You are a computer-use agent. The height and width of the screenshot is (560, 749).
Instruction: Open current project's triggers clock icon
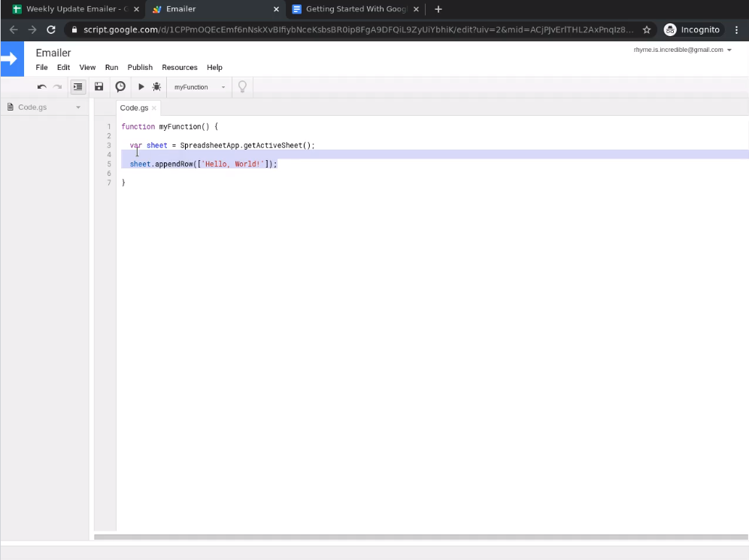(120, 86)
